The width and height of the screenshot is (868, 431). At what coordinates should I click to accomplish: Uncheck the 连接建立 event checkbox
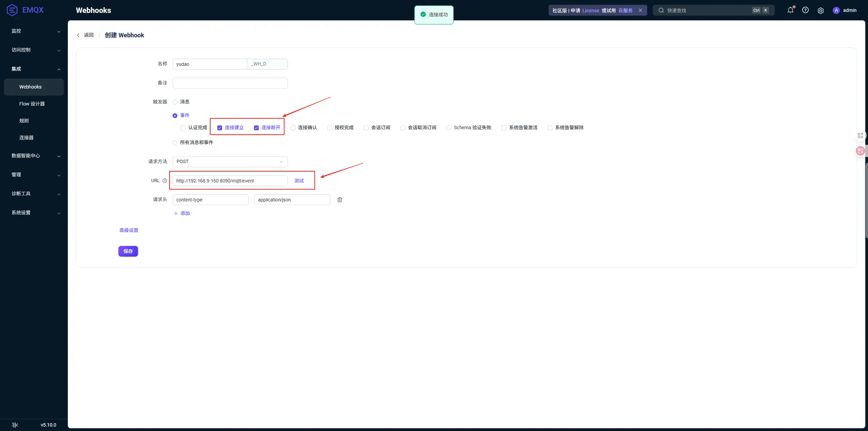pos(220,128)
